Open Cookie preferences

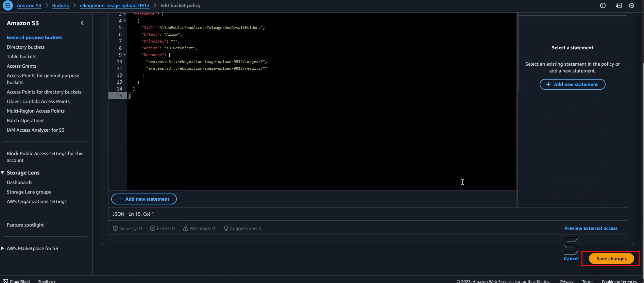click(619, 281)
